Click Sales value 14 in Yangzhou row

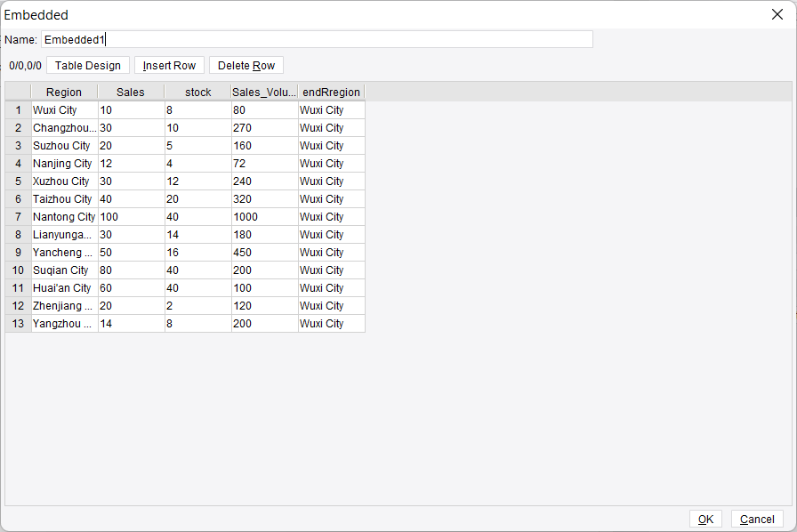(x=131, y=324)
